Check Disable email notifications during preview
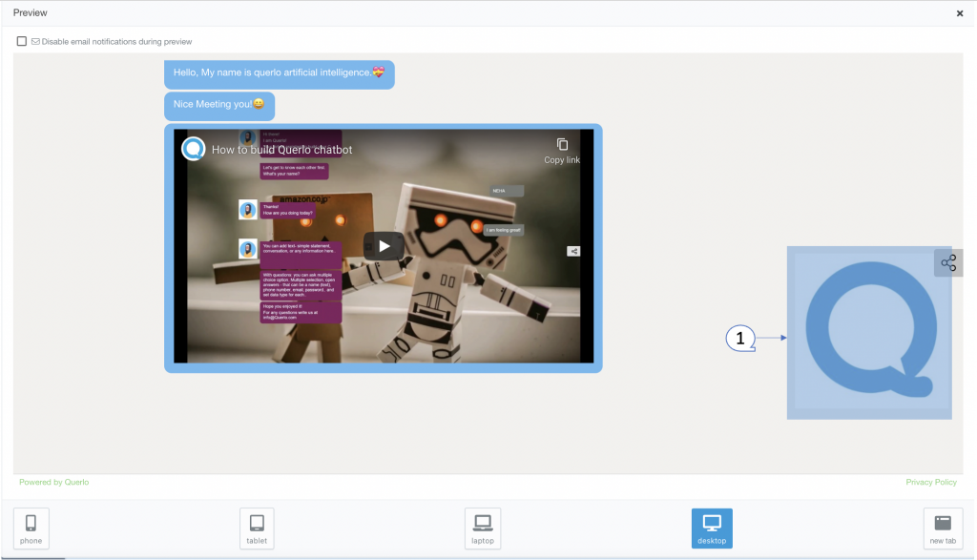 tap(22, 41)
